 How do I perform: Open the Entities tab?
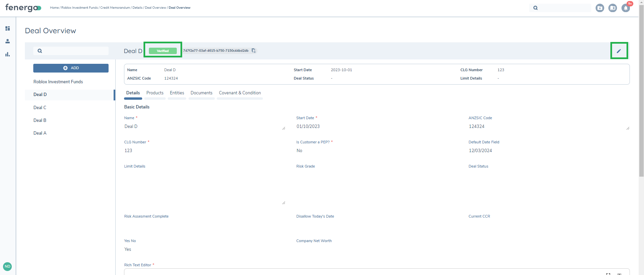177,93
